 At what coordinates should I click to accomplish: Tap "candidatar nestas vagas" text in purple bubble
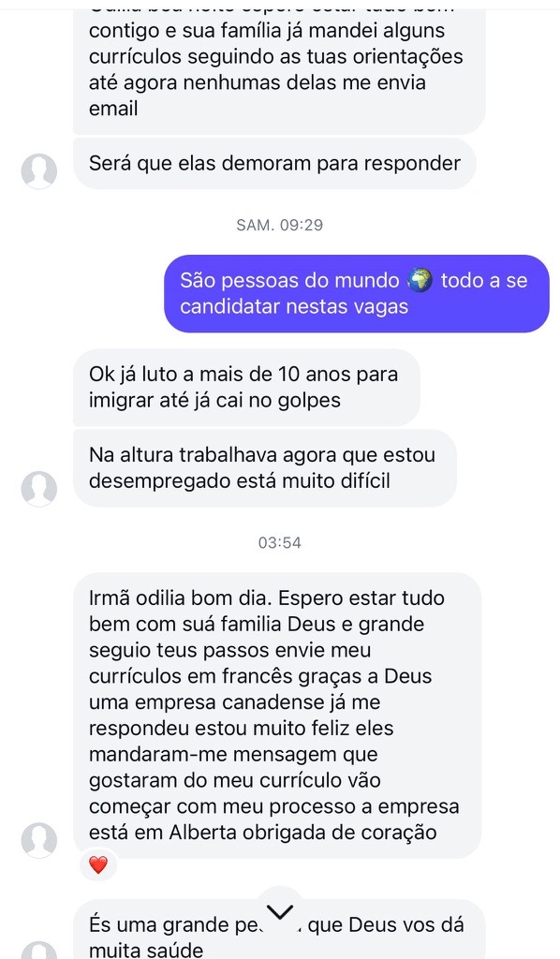[294, 306]
